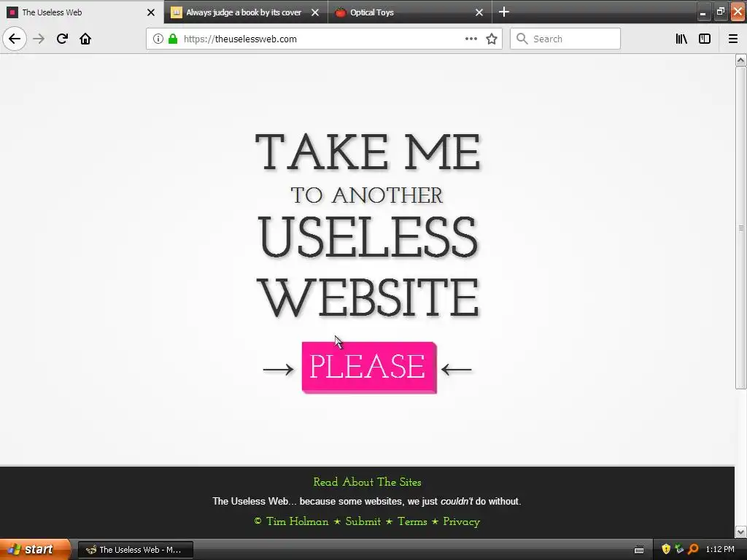Close the Optical Toys tab

pyautogui.click(x=479, y=12)
